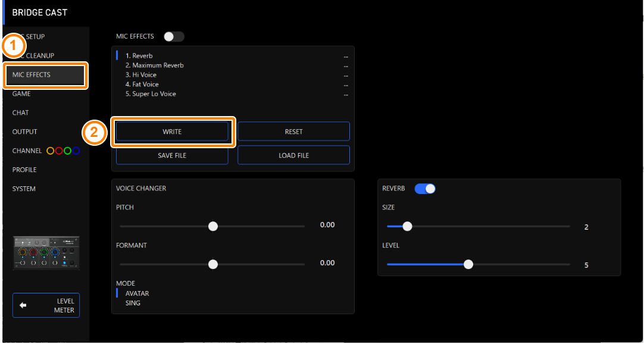The width and height of the screenshot is (644, 344).
Task: Open the options dots for Fat Voice
Action: coord(346,85)
